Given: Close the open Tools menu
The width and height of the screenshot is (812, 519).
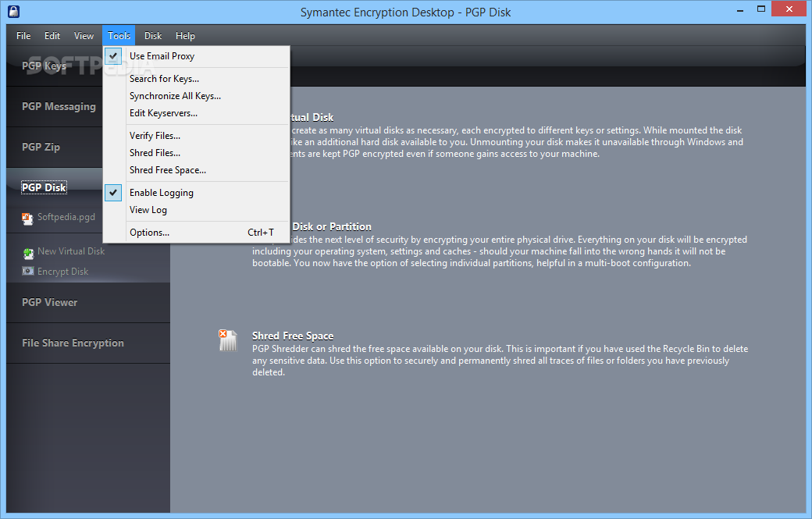Looking at the screenshot, I should click(119, 36).
